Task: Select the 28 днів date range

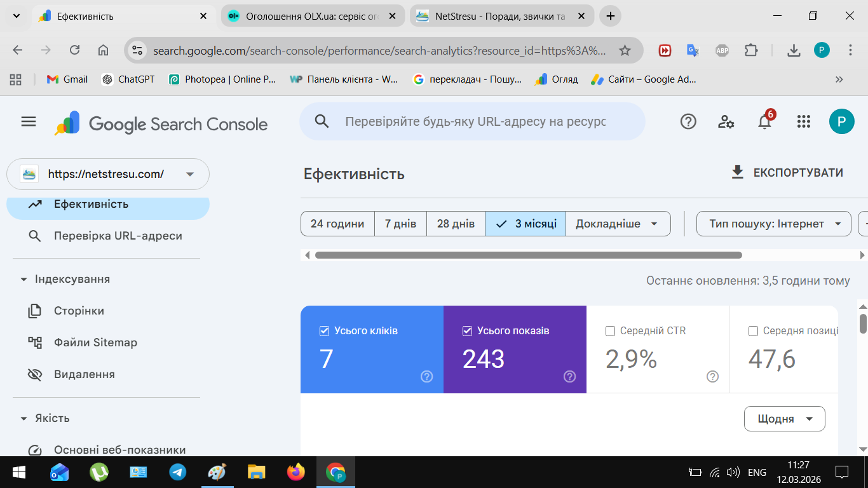Action: pos(456,224)
